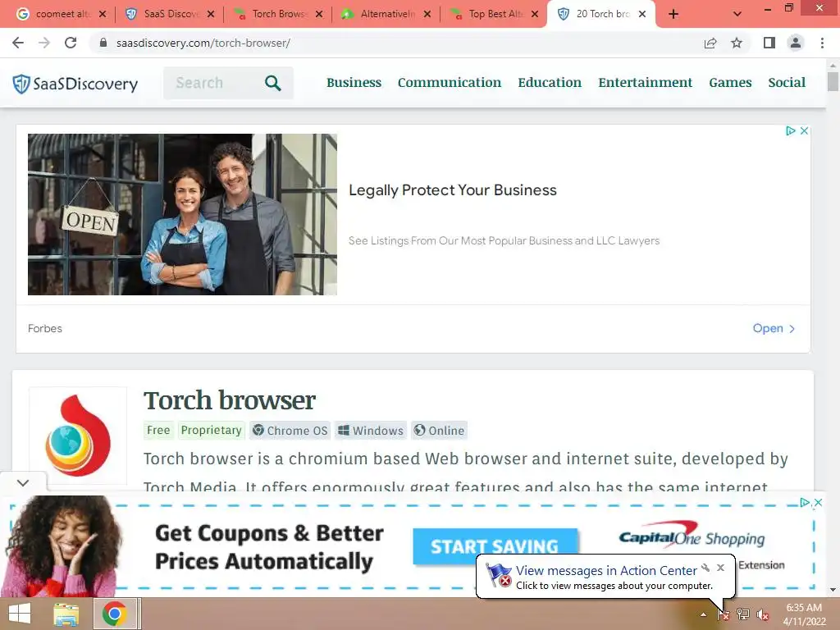Select the Proprietary tag
Screen dimensions: 840x630
tap(211, 430)
